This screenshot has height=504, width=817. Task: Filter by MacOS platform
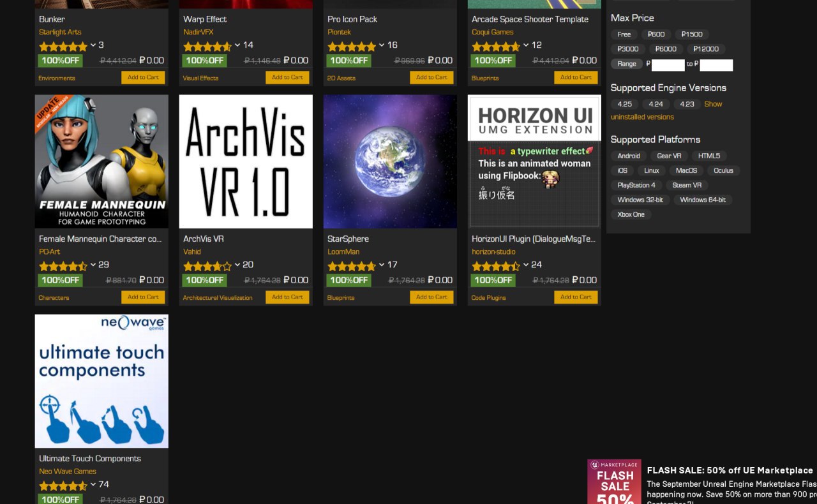point(687,170)
